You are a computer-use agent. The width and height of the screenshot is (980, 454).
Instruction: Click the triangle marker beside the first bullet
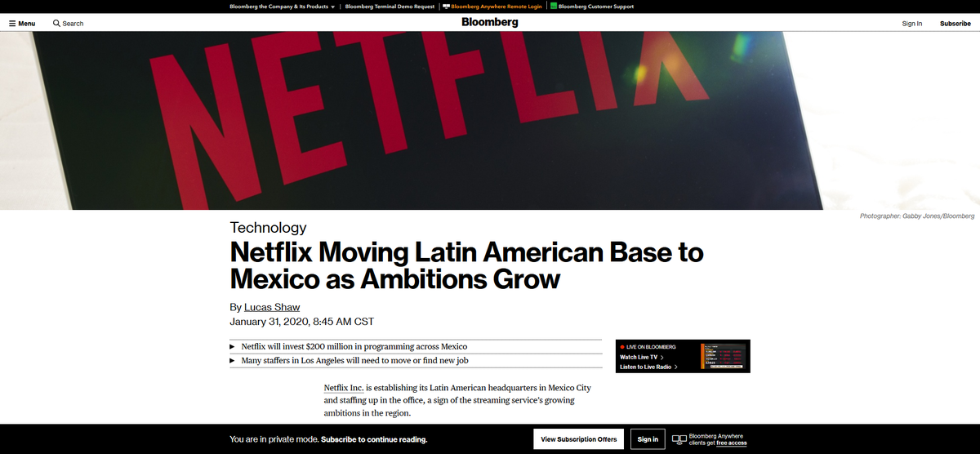click(233, 347)
